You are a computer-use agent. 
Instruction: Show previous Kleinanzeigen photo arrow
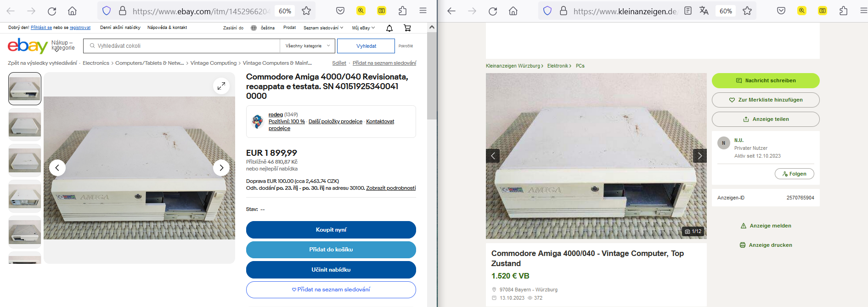click(493, 156)
